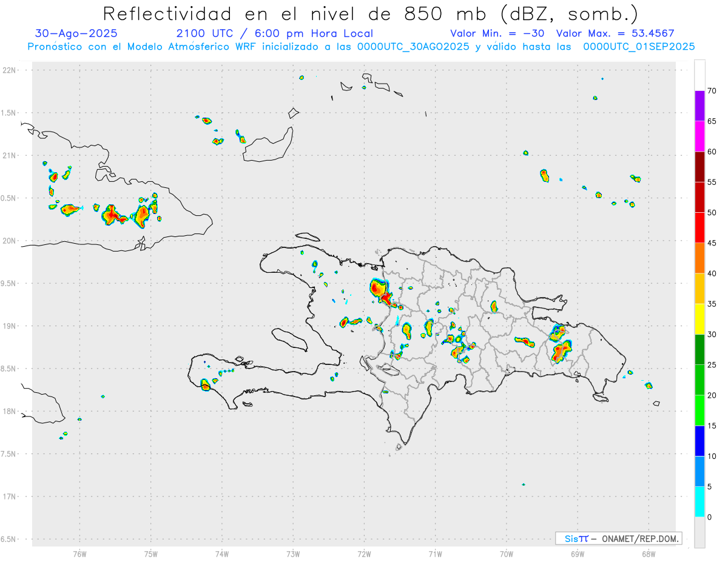
Task: Click the 'Valor Max. = 53.4567' text
Action: click(615, 33)
